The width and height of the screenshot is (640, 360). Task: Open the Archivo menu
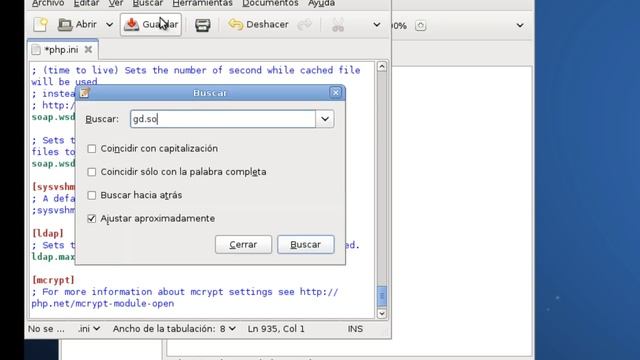pos(48,3)
